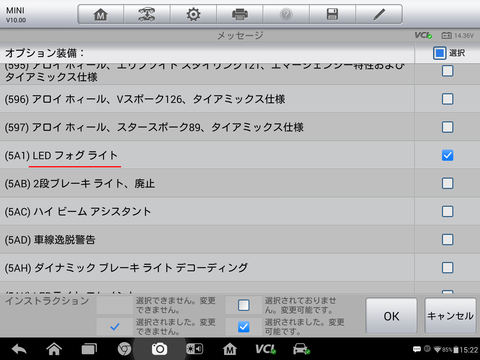Screen dimensions: 480x360
Task: Open VCI manager in bottom bar
Action: [x=265, y=349]
